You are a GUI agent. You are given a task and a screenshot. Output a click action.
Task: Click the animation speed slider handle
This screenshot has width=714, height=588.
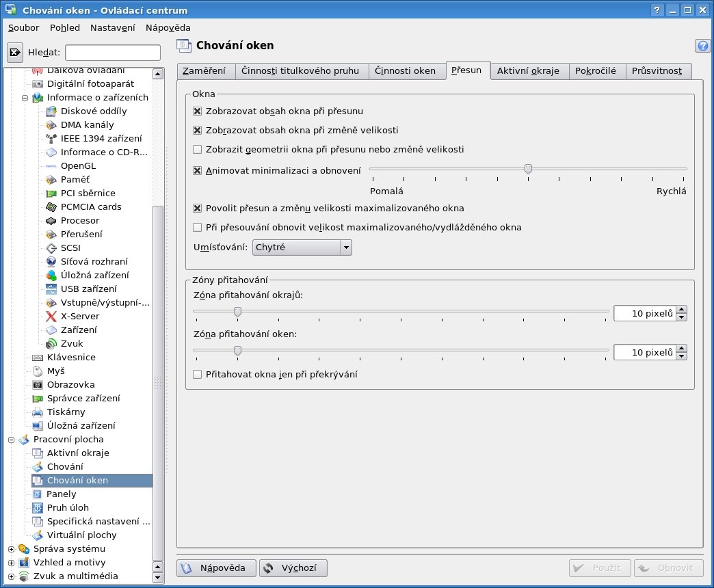[x=528, y=170]
